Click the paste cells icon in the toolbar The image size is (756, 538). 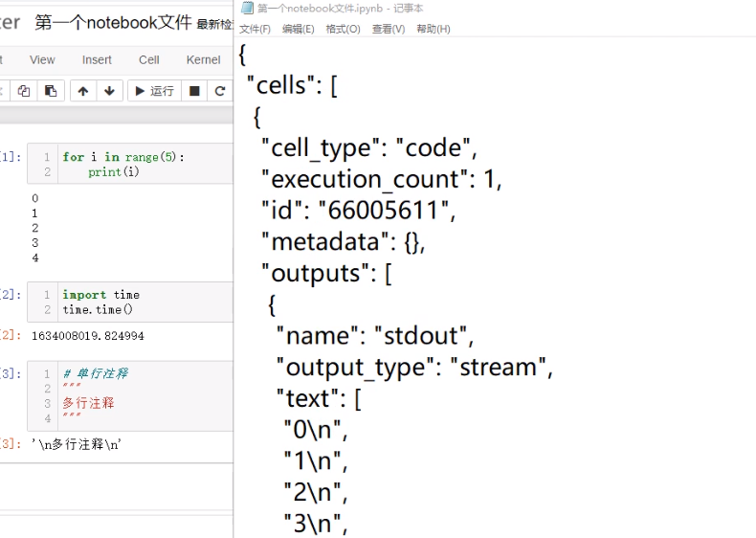(51, 91)
